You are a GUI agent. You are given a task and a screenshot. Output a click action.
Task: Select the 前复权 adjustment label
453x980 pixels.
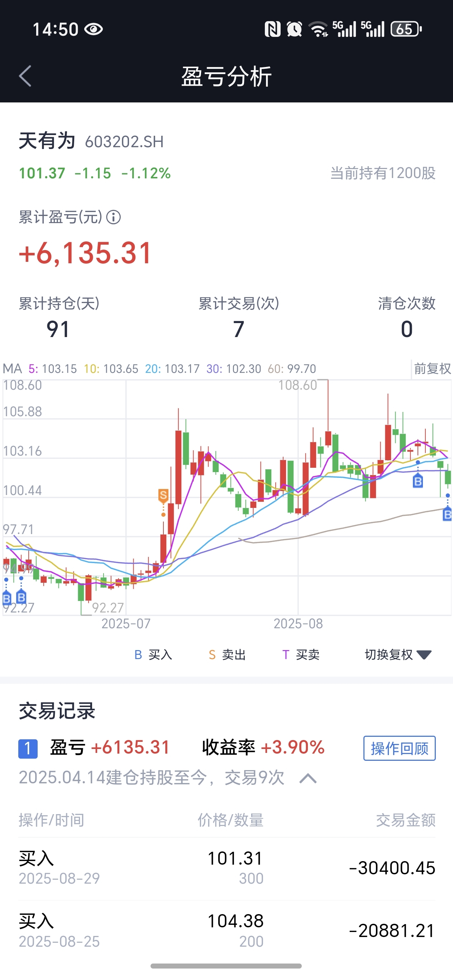click(433, 369)
